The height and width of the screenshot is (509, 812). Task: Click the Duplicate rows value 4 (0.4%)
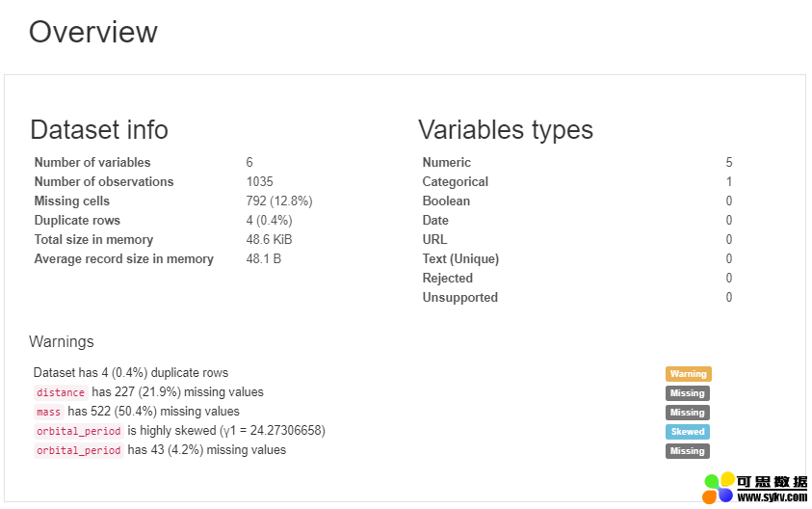(270, 221)
